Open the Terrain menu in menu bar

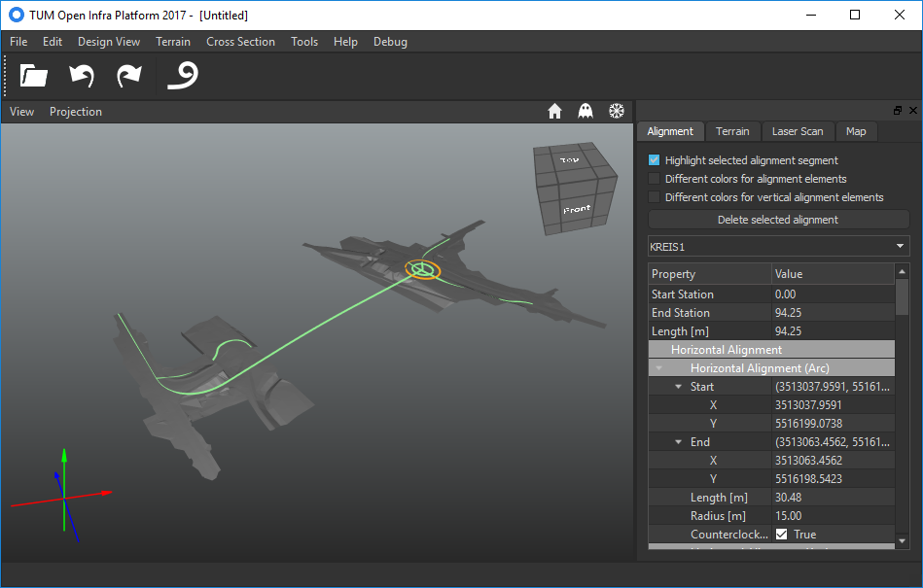point(173,42)
